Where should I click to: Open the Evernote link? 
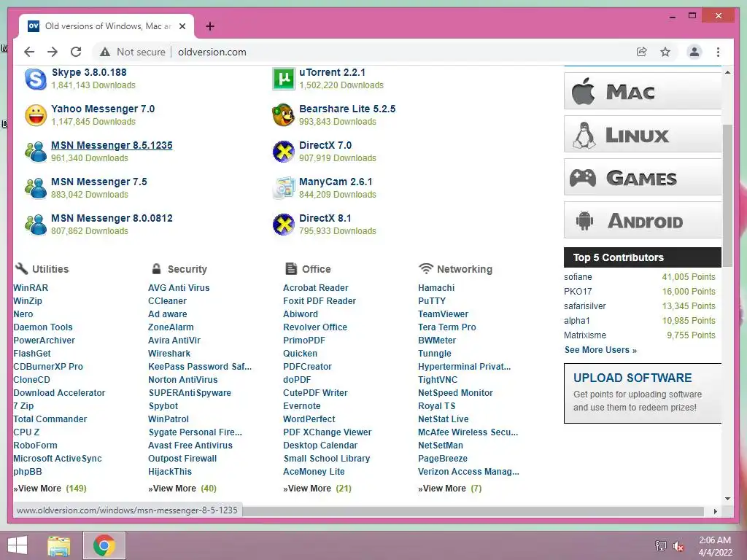tap(301, 405)
